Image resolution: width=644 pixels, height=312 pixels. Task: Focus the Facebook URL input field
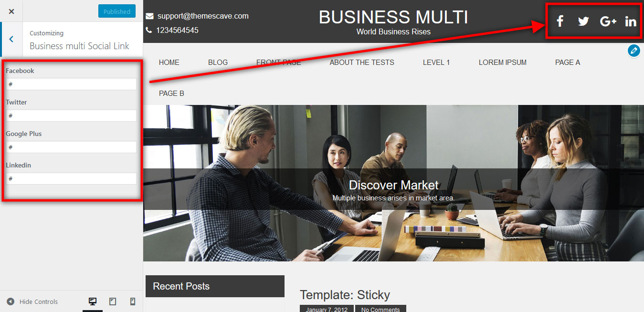pos(72,84)
